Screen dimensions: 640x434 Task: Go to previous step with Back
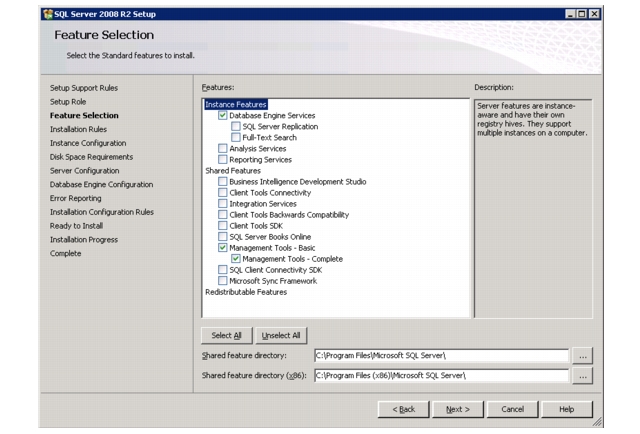(x=403, y=409)
